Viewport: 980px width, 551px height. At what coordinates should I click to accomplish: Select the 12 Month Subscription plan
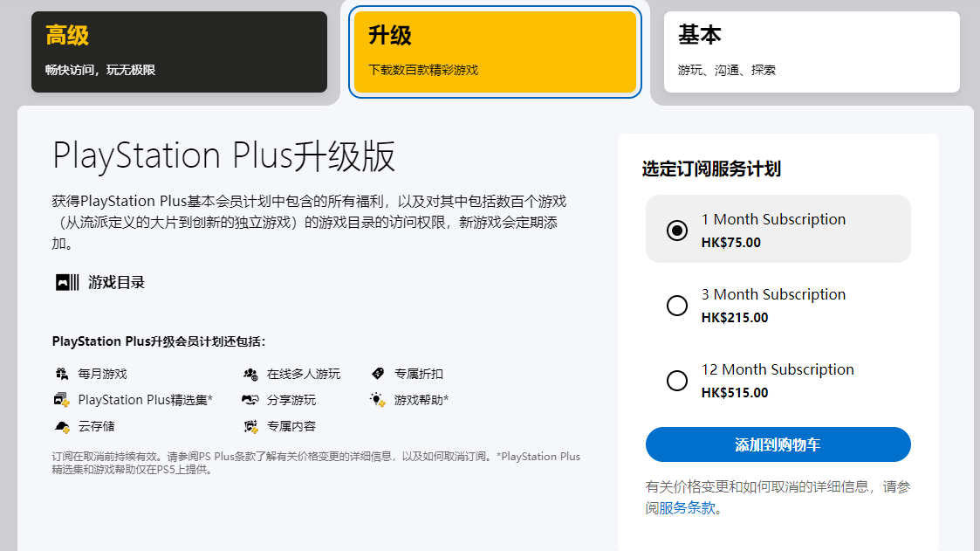pos(676,381)
